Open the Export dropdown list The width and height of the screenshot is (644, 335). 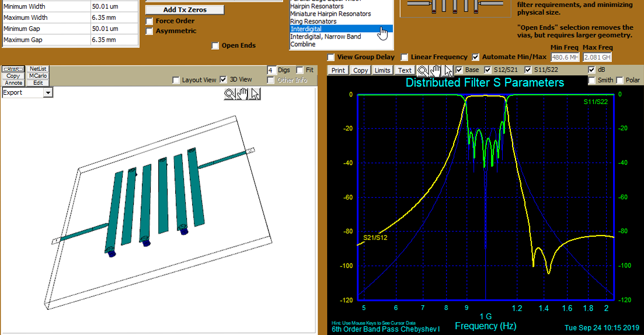(48, 92)
